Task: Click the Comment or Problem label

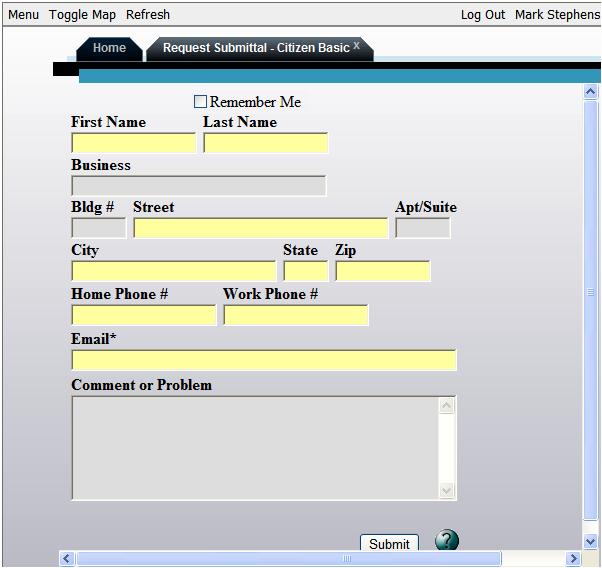Action: pyautogui.click(x=141, y=385)
